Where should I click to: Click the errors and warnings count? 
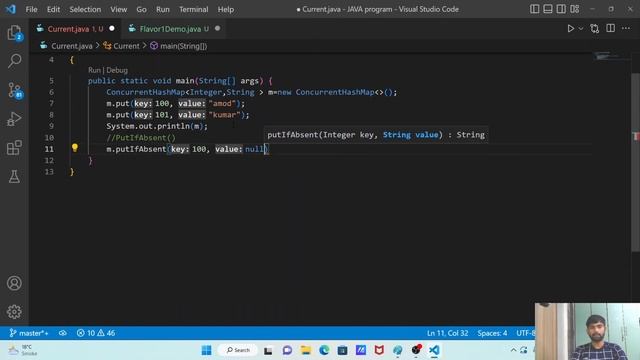tap(96, 333)
